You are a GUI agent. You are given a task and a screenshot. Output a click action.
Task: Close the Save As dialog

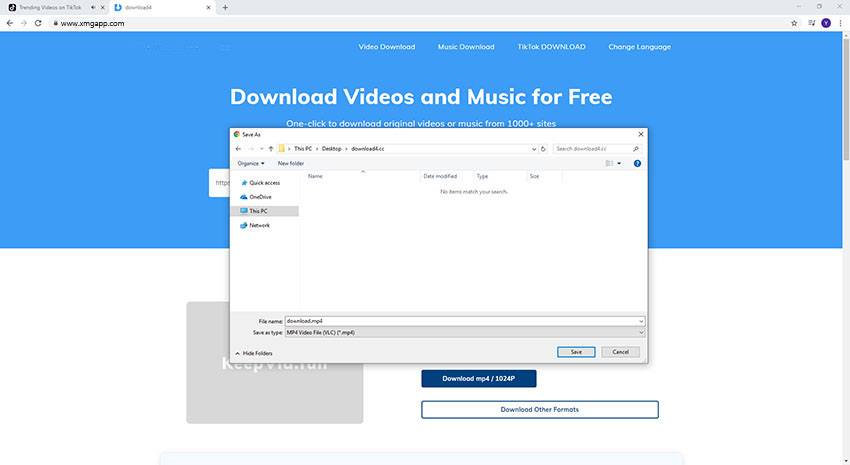641,134
